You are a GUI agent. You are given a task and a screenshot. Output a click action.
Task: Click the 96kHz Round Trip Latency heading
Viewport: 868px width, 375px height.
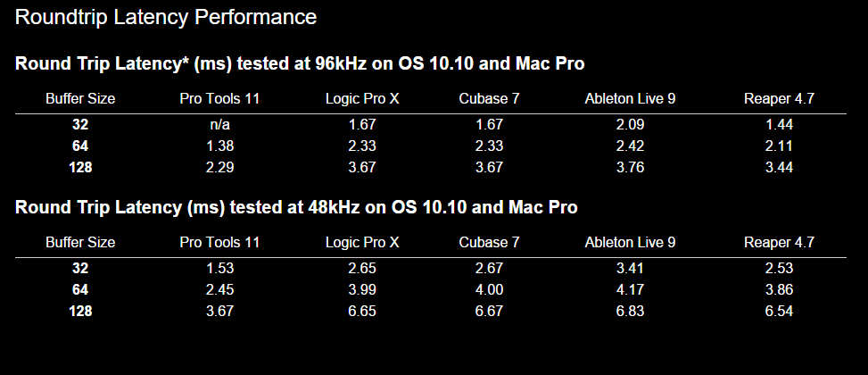[x=300, y=63]
